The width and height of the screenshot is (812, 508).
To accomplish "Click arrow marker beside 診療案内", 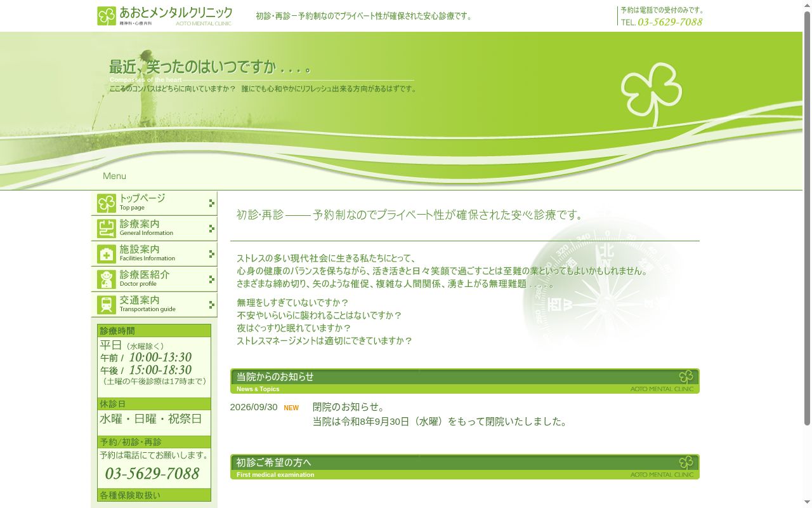I will coord(212,229).
